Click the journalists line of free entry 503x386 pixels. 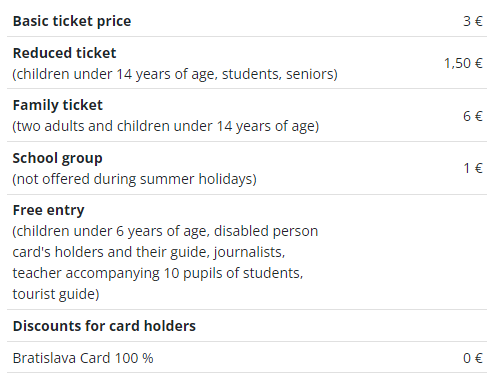(x=149, y=252)
